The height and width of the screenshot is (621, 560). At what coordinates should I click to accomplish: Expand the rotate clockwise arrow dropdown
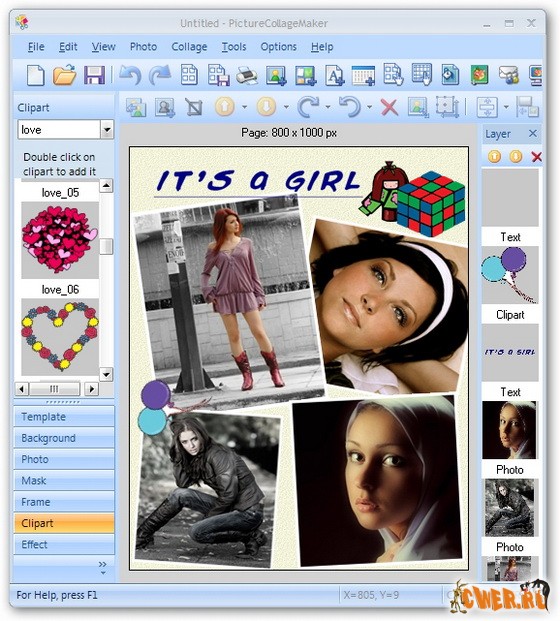click(328, 107)
